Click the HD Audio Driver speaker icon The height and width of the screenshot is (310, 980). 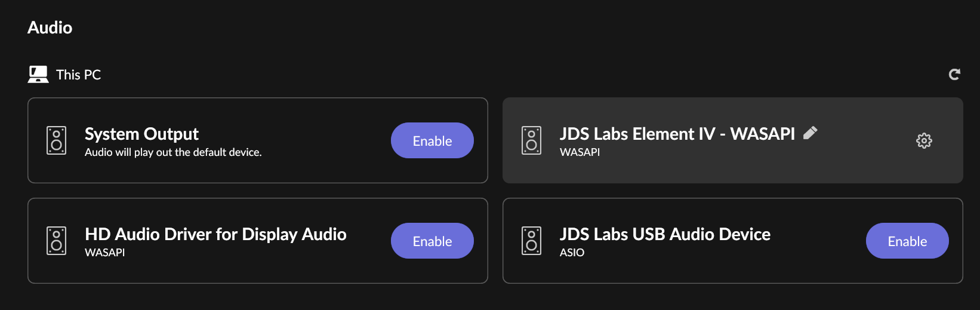click(x=57, y=241)
